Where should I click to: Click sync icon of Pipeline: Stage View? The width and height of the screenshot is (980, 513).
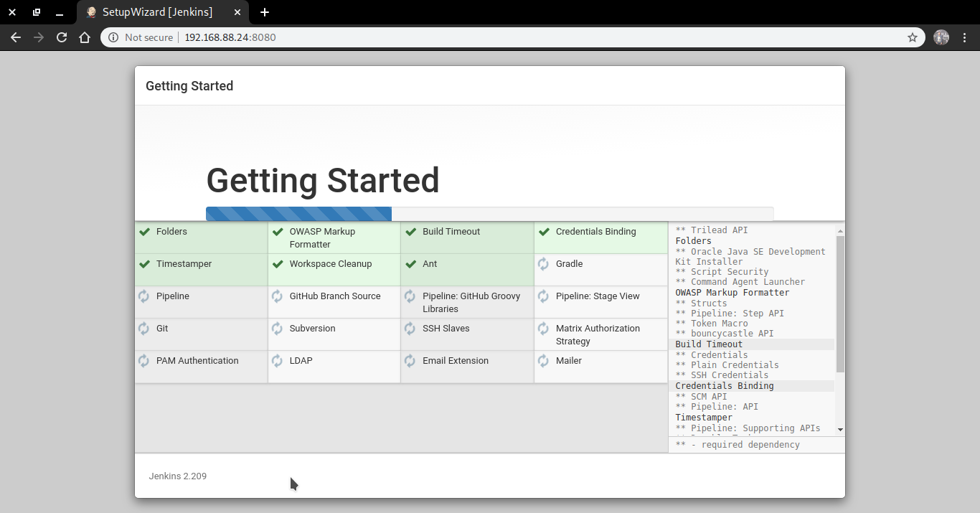544,296
